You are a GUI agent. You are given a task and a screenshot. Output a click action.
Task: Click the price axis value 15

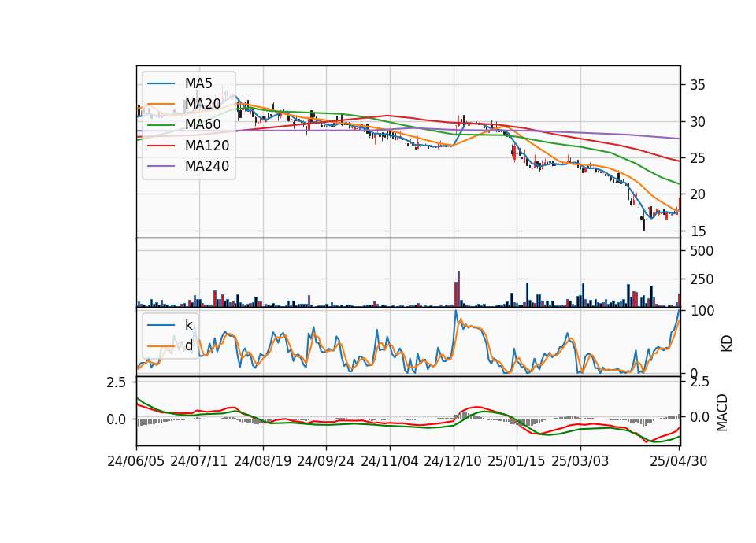698,231
